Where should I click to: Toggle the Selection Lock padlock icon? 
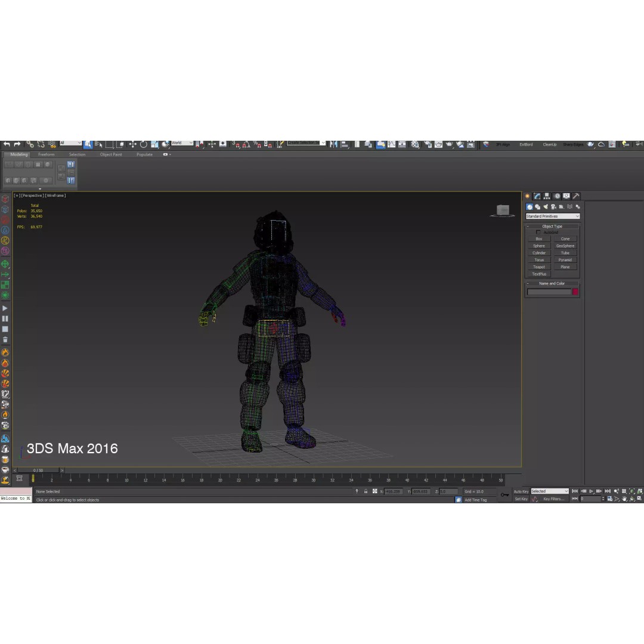[366, 491]
